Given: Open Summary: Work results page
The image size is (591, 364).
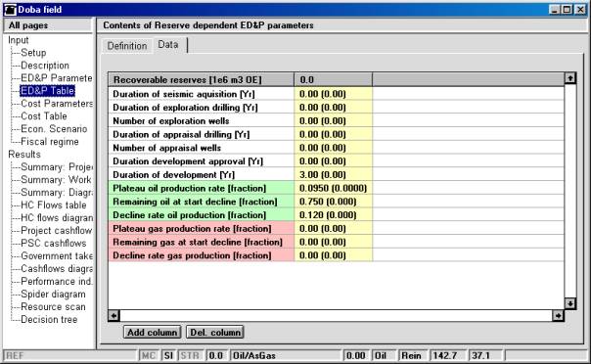Looking at the screenshot, I should tap(56, 180).
